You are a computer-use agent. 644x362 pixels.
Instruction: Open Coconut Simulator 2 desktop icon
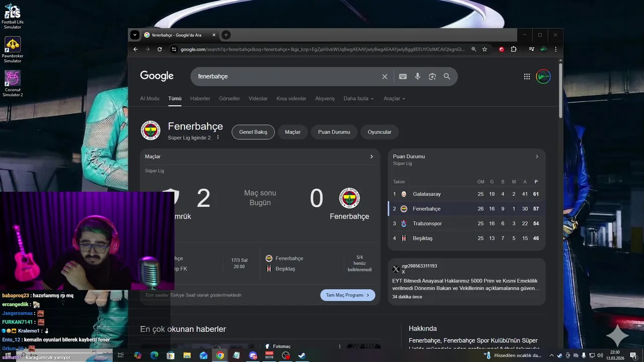13,83
